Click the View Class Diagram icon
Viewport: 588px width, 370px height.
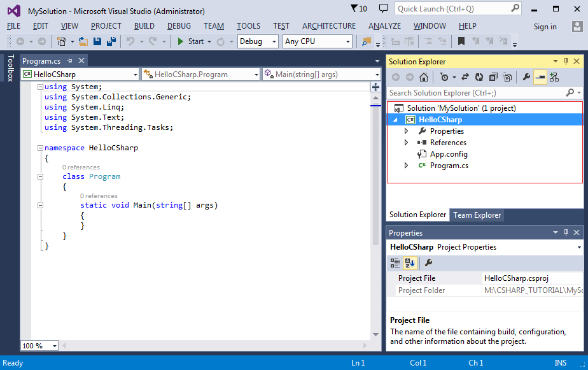[x=554, y=77]
